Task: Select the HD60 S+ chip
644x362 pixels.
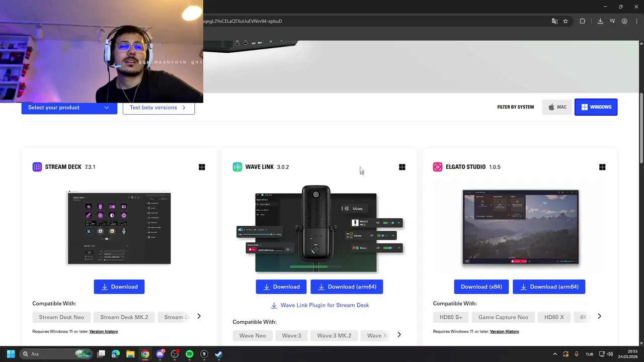Action: tap(451, 317)
